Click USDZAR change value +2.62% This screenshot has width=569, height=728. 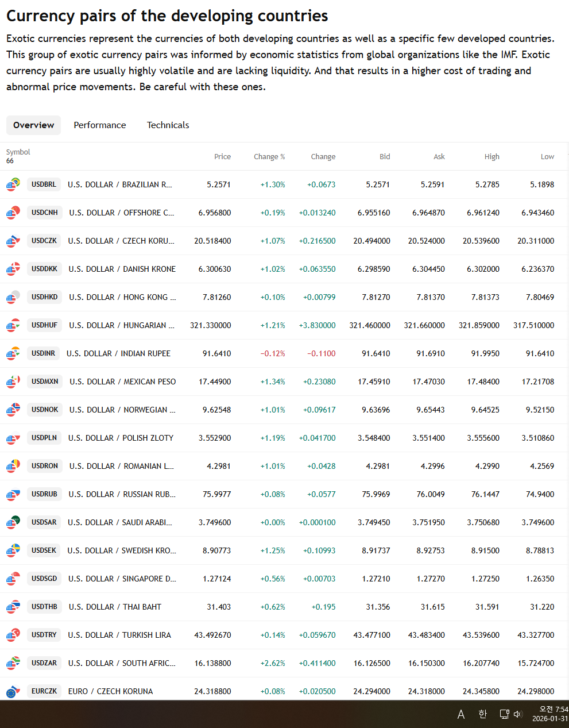coord(273,663)
